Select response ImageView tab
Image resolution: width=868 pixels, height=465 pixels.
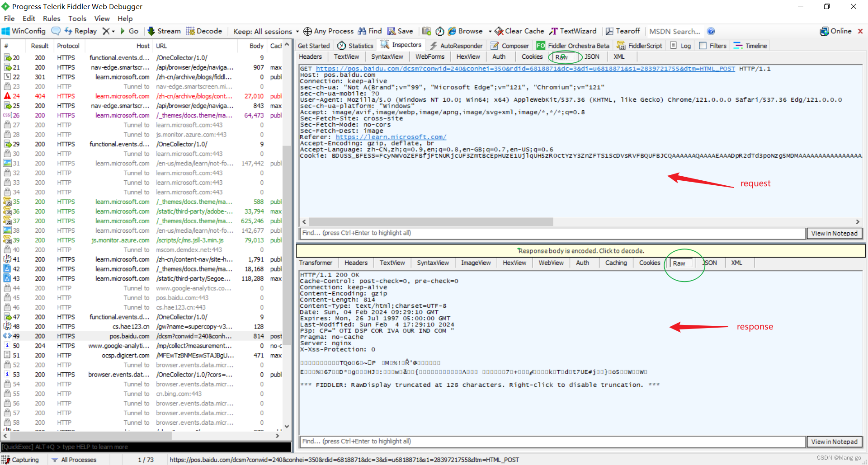click(x=476, y=263)
